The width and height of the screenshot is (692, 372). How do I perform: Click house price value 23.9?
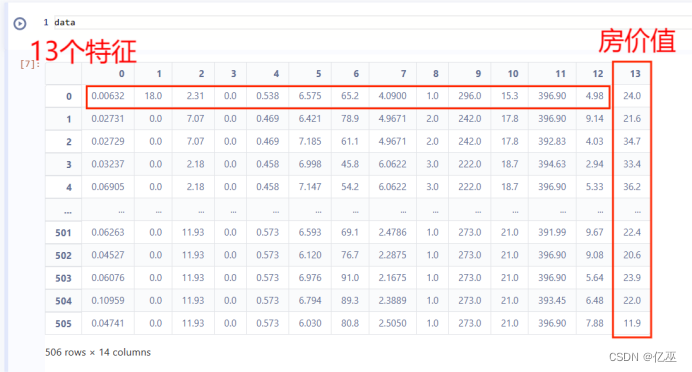coord(632,278)
